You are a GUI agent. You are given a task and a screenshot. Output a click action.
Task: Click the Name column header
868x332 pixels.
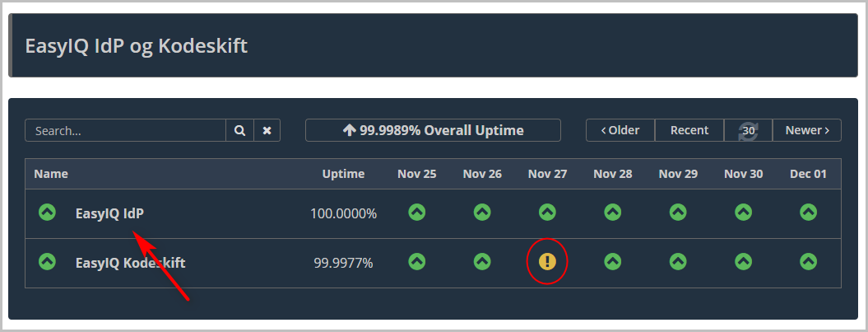tap(51, 174)
